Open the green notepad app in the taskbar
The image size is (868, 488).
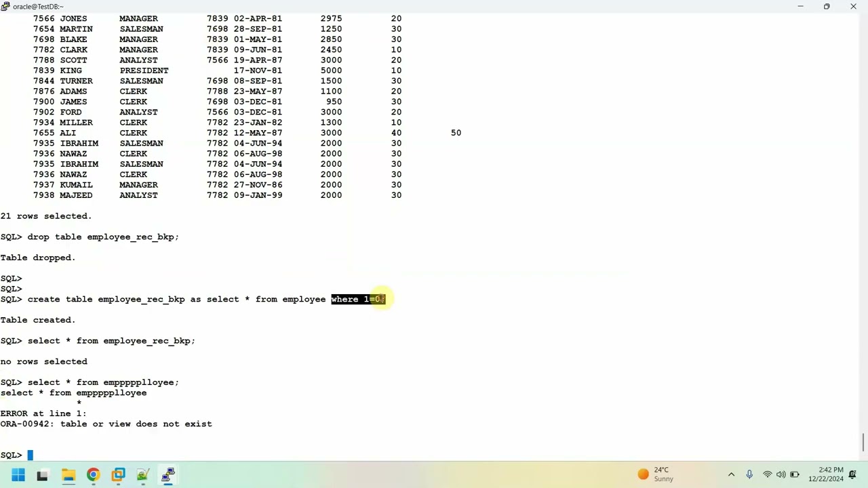[143, 475]
